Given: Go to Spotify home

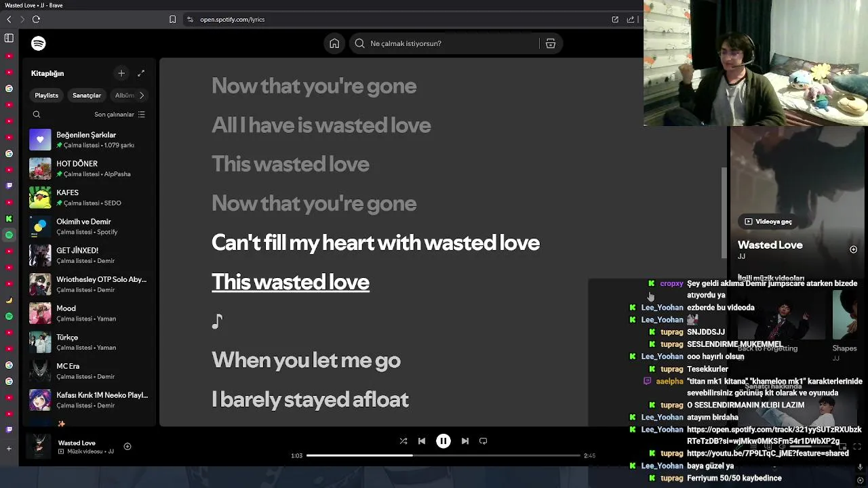Looking at the screenshot, I should [334, 43].
